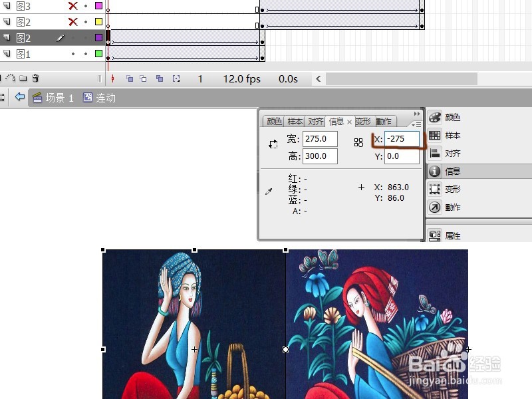Screen dimensions: 532x399
Task: Click the 高 height field
Action: pos(320,156)
